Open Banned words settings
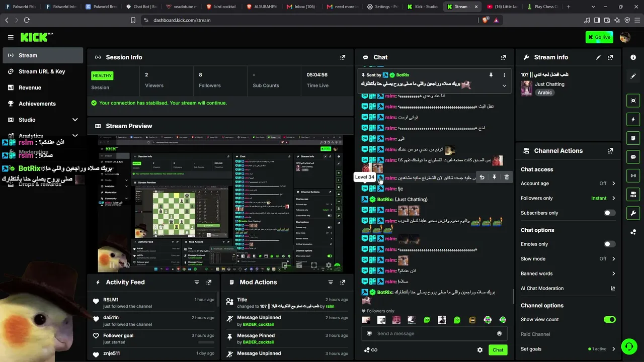Screen dimensions: 644x362 [568, 274]
